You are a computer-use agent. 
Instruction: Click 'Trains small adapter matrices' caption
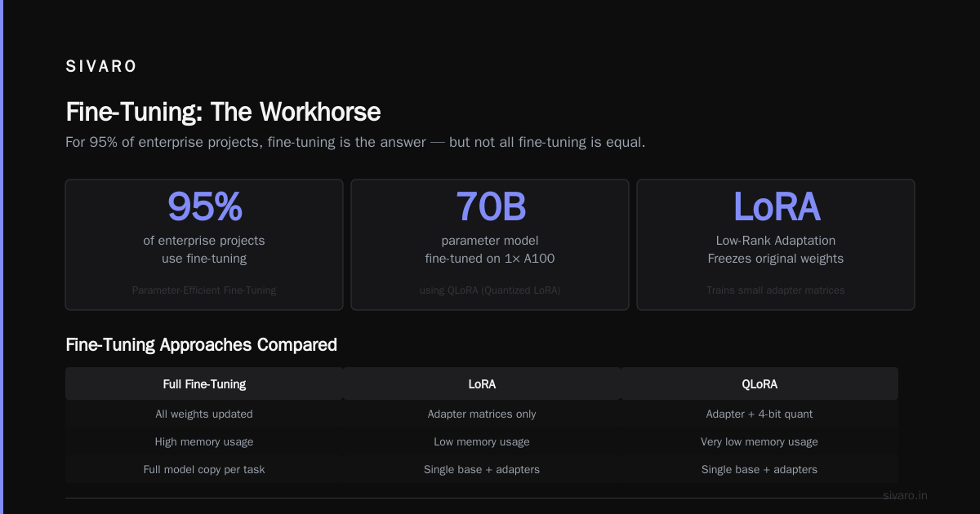point(776,290)
